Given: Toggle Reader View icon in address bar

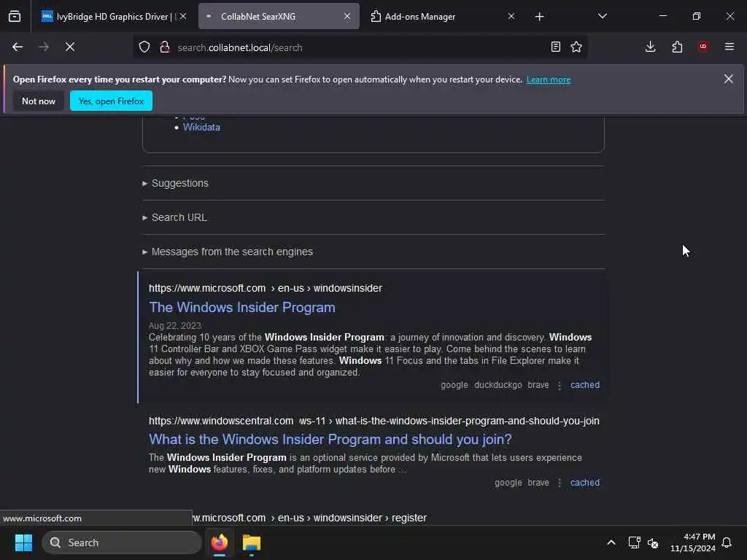Looking at the screenshot, I should pos(555,47).
